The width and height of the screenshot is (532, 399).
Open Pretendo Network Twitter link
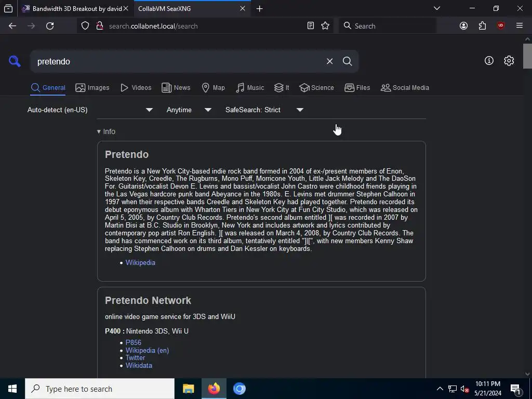(135, 357)
